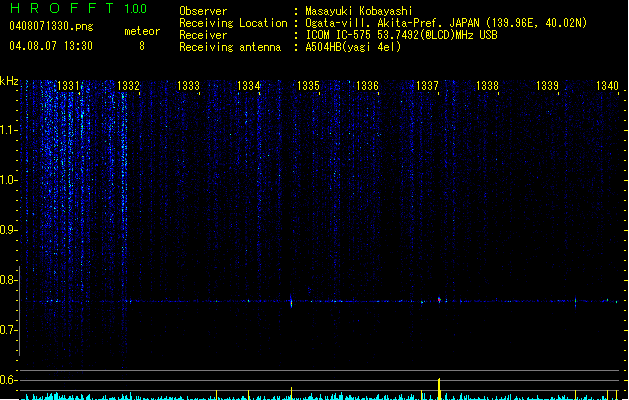Select the ICOM IC-575 receiver text
Image resolution: width=629 pixels, height=400 pixels.
pos(401,35)
